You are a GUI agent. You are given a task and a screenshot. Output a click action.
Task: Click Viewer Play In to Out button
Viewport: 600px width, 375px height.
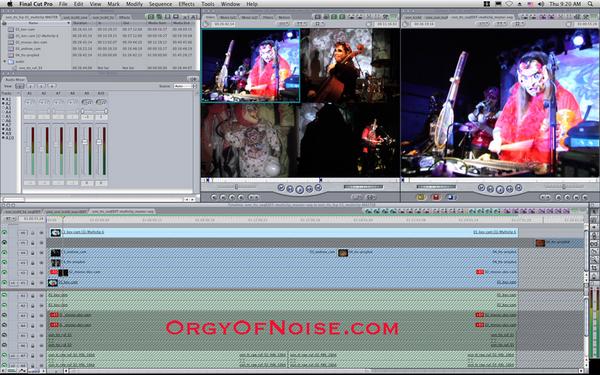click(x=290, y=189)
